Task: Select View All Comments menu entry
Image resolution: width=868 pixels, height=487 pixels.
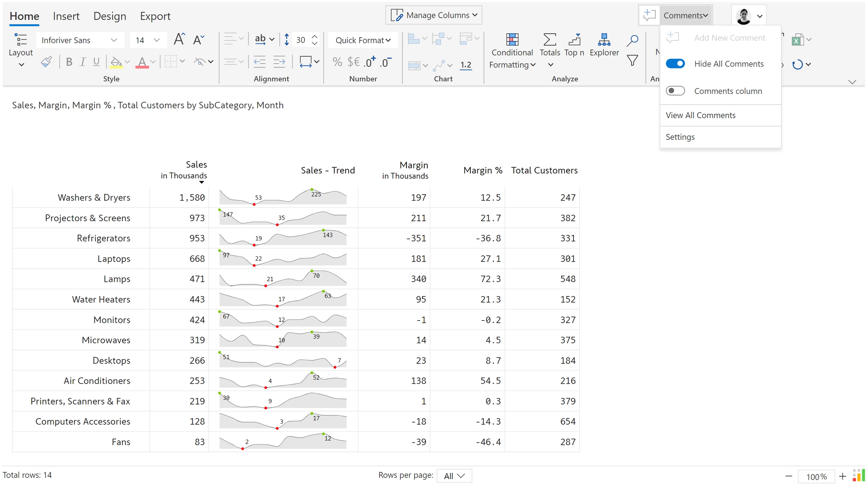Action: point(700,115)
